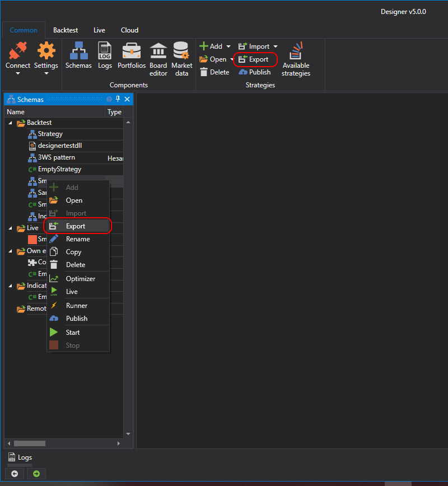Launch the Board editor
Image resolution: width=448 pixels, height=486 pixels.
click(x=158, y=59)
